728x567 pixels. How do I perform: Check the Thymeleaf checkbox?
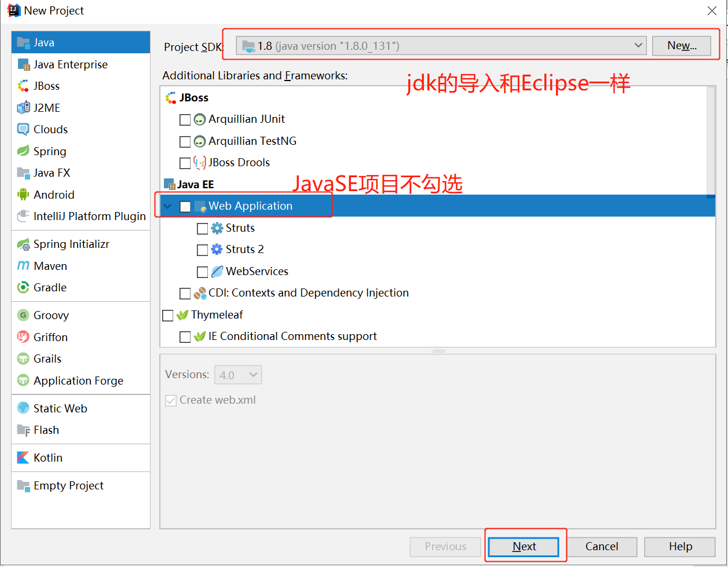167,316
